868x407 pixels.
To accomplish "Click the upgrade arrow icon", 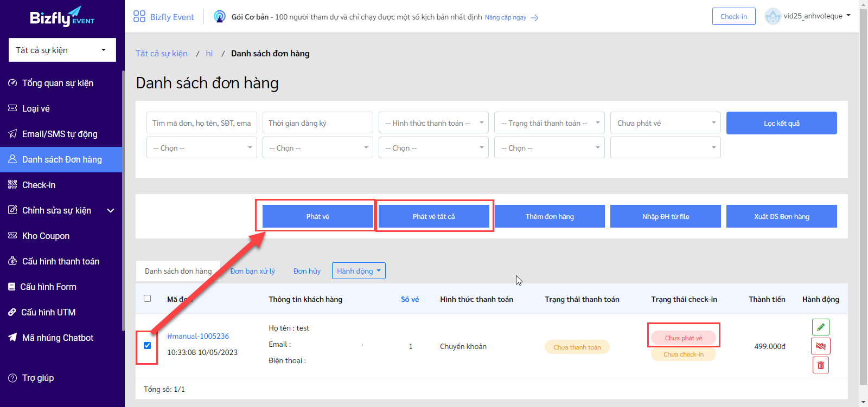I will click(534, 18).
